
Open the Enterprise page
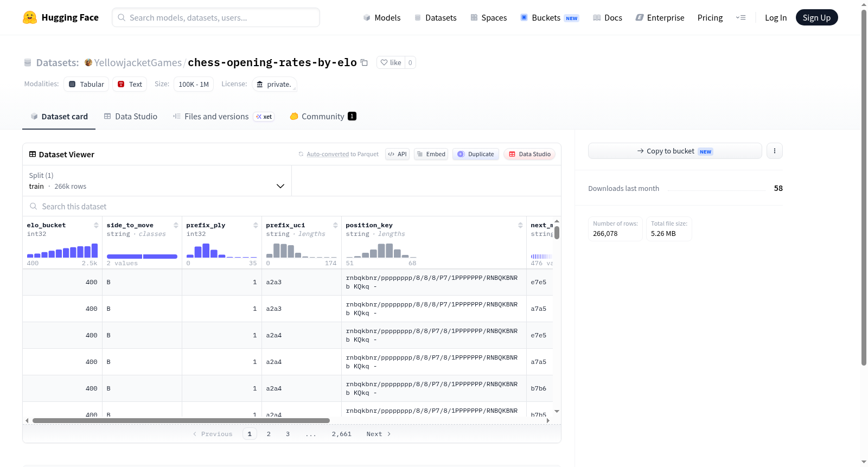click(660, 18)
